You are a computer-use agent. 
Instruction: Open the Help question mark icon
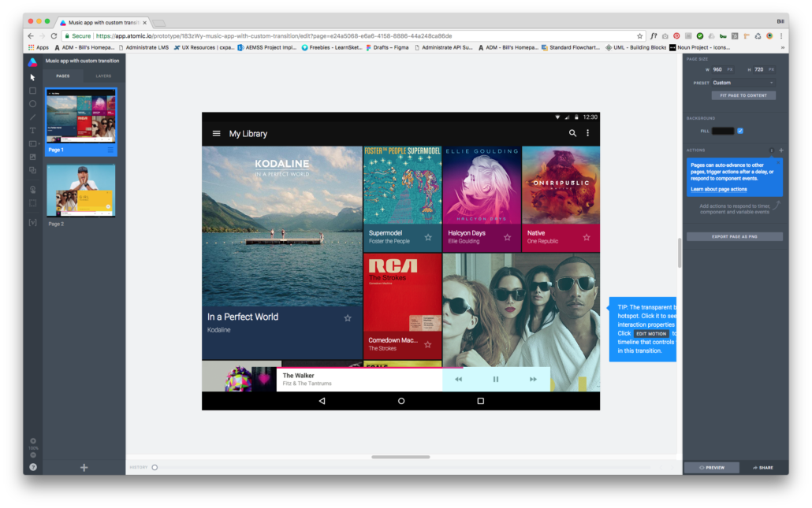(x=33, y=467)
